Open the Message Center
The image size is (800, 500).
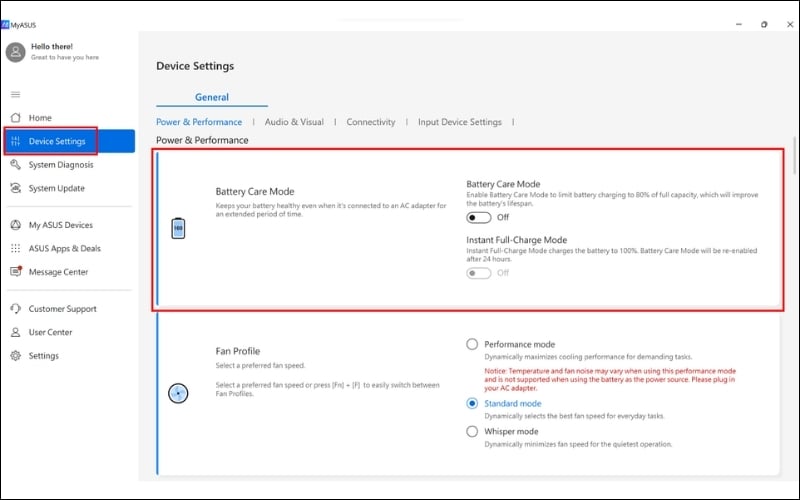(x=58, y=272)
